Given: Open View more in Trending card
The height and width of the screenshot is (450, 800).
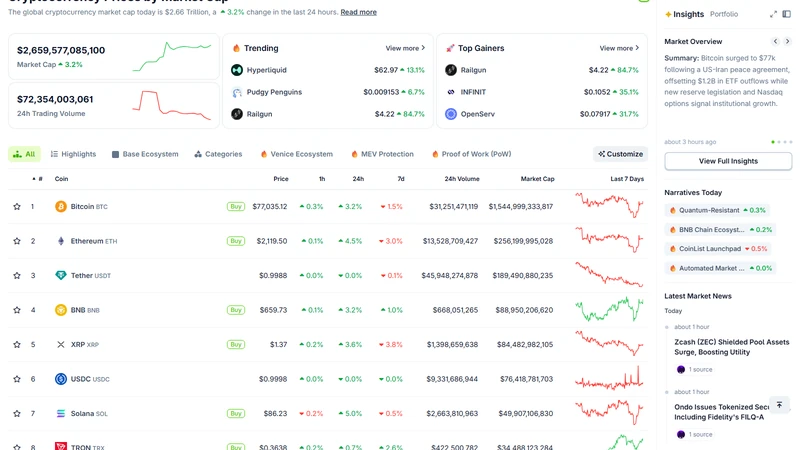Looking at the screenshot, I should click(x=405, y=48).
